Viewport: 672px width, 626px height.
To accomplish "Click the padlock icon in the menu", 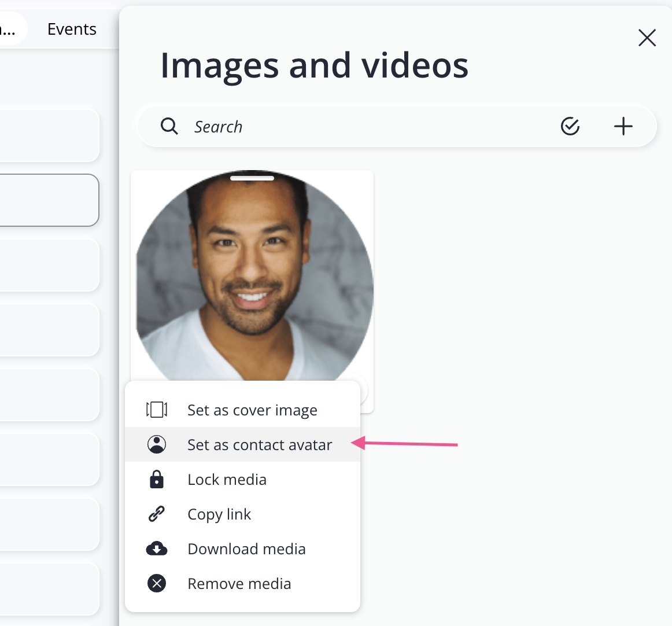I will click(157, 479).
